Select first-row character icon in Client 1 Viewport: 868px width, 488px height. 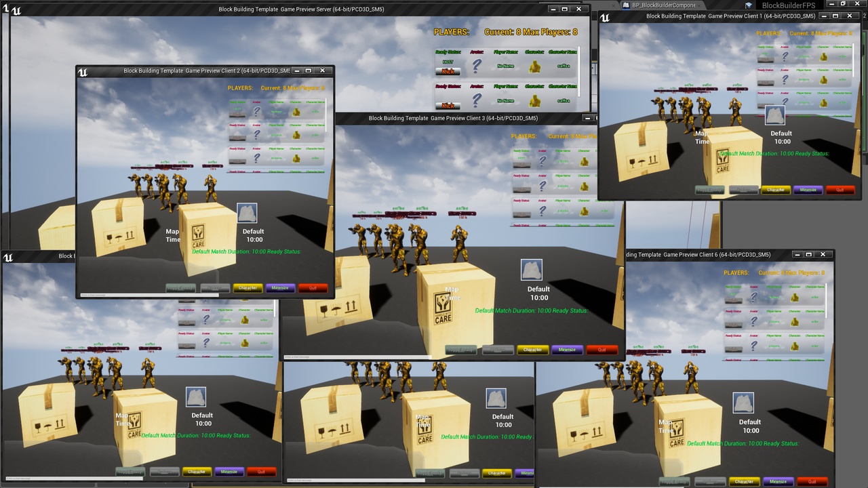823,57
